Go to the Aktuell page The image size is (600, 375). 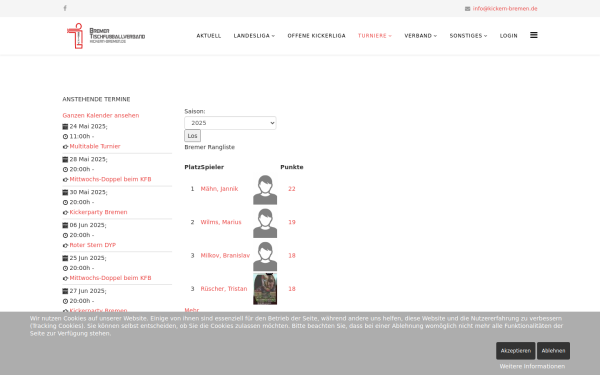[209, 36]
